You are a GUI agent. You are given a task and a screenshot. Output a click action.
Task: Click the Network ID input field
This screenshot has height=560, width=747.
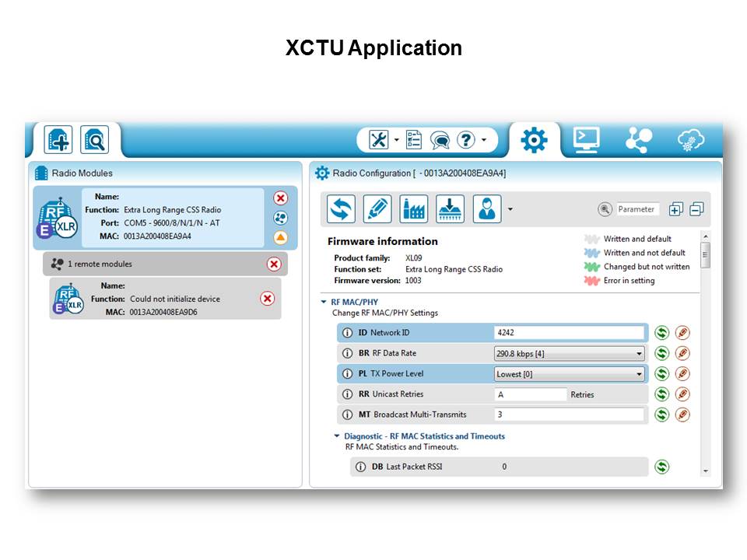click(x=570, y=333)
